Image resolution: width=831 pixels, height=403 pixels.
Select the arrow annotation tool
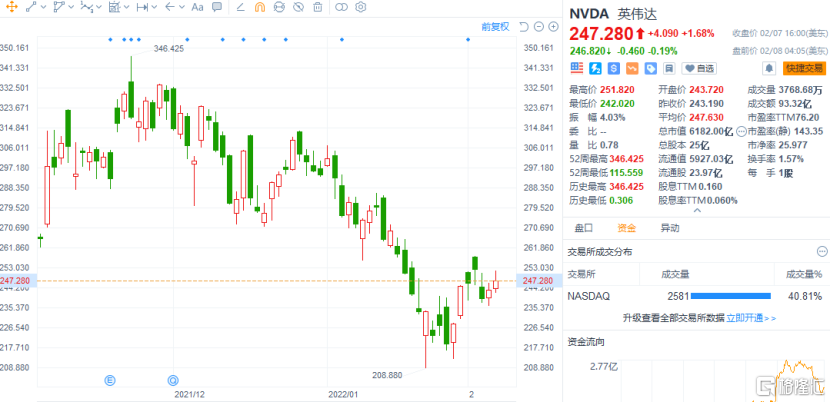click(x=170, y=7)
